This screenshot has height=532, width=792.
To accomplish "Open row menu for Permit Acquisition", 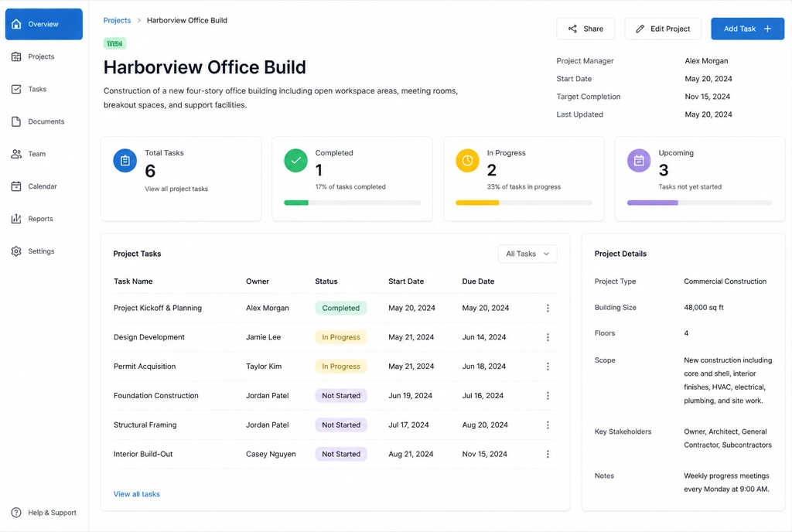I will click(548, 367).
